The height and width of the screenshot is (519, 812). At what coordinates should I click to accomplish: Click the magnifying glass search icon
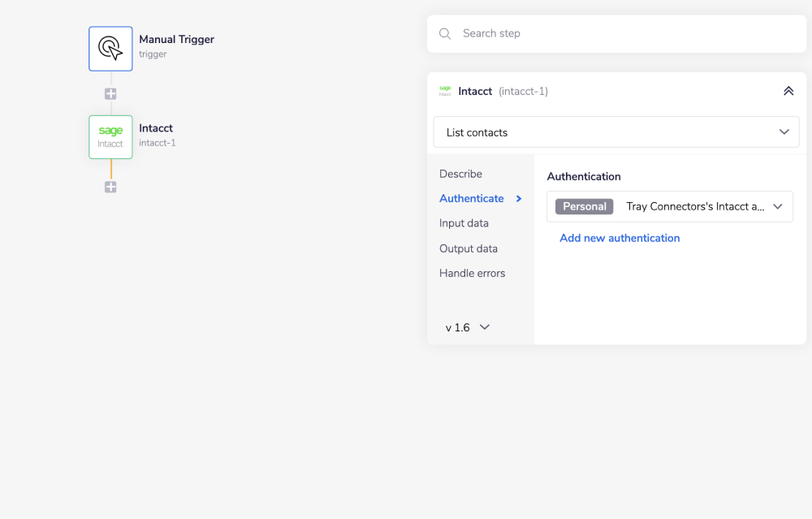(x=445, y=34)
